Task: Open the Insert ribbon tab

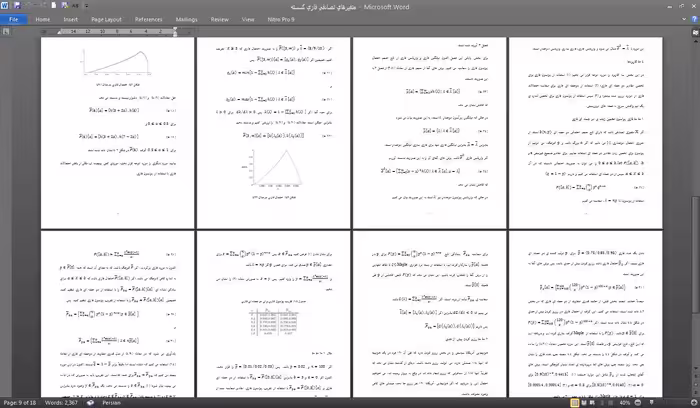Action: pos(71,20)
